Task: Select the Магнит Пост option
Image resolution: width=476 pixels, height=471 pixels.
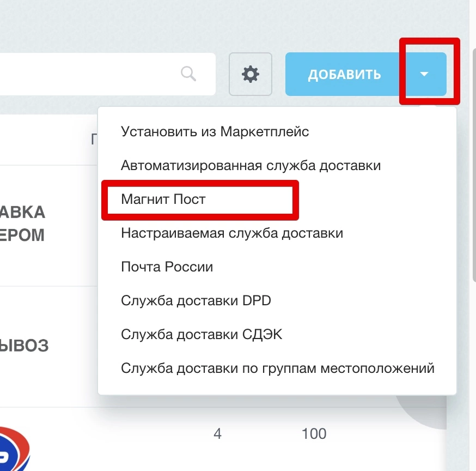Action: [x=163, y=199]
